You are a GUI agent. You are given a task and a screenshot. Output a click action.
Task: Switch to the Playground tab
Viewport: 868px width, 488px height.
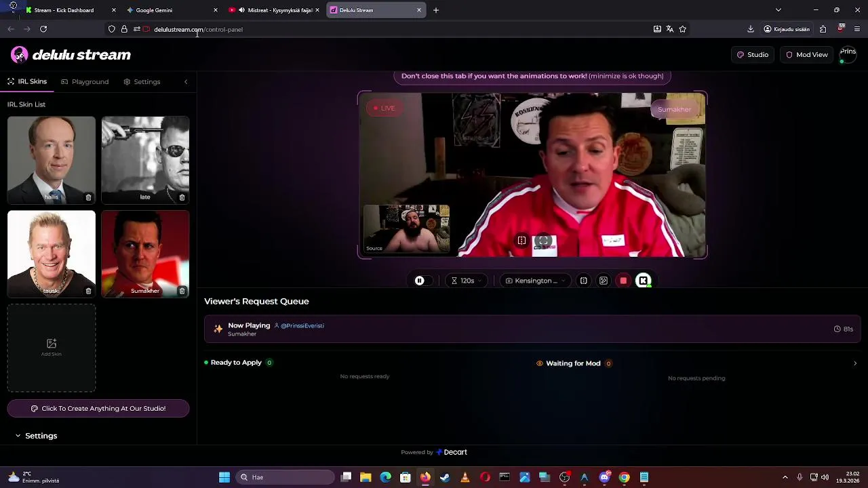85,82
